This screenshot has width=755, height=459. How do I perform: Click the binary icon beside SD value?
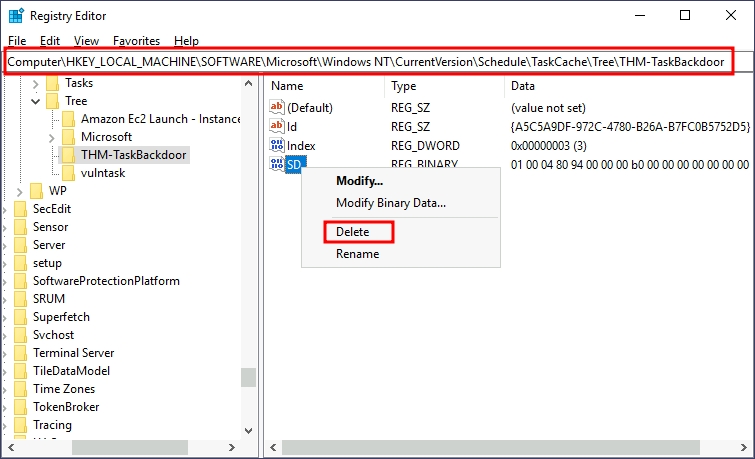click(x=277, y=164)
